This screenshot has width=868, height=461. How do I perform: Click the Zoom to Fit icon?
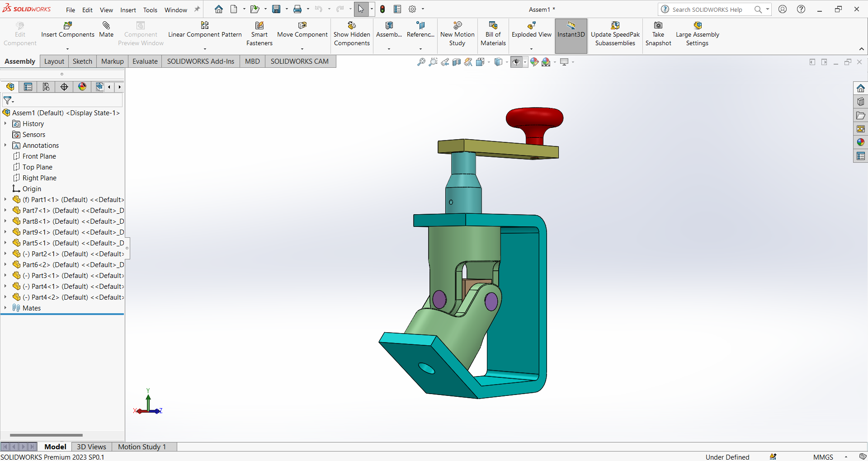421,62
